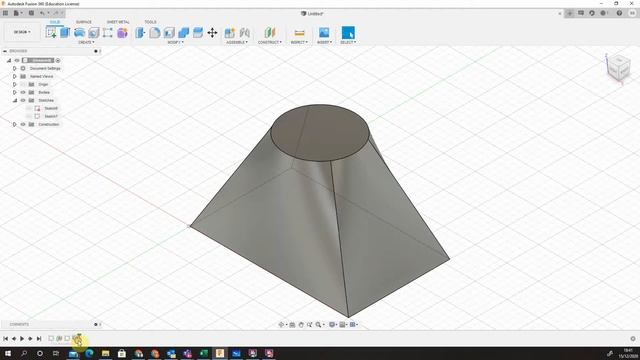Click the ViewCube in the corner
Image resolution: width=640 pixels, height=360 pixels.
tap(618, 69)
